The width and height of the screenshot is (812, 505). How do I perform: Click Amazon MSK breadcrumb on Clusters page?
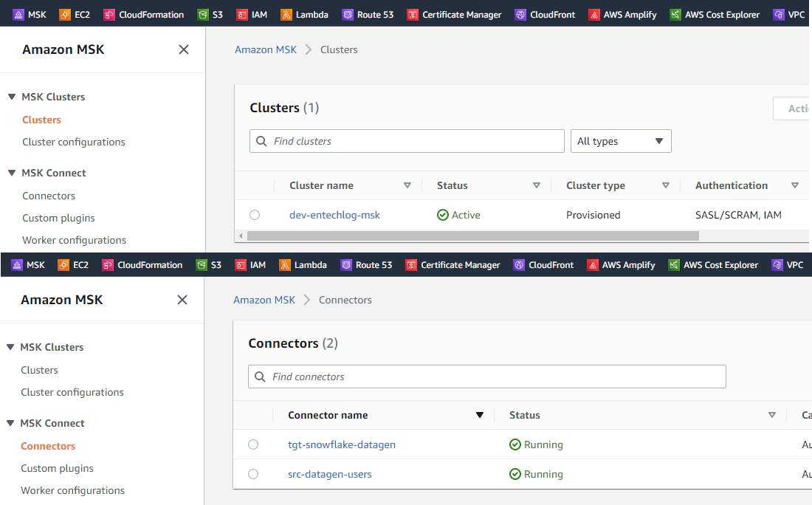[x=266, y=49]
